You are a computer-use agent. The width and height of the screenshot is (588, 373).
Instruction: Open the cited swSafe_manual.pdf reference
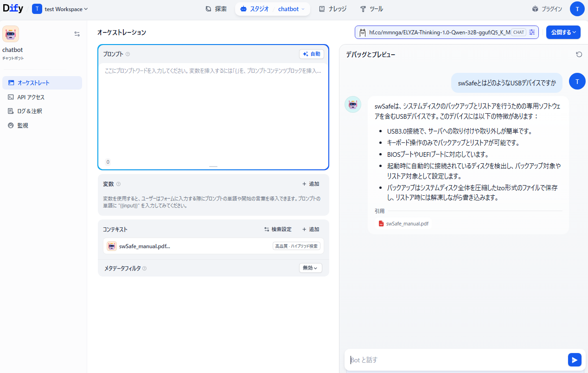click(x=404, y=224)
